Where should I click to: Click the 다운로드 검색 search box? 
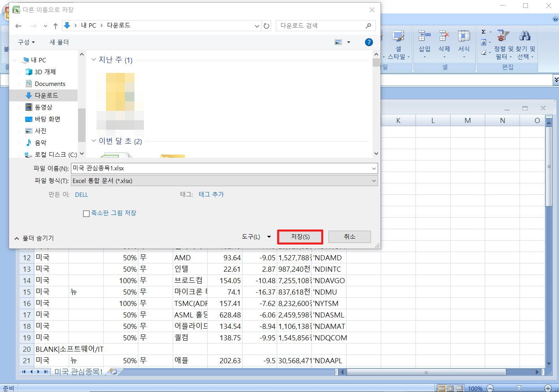pyautogui.click(x=326, y=26)
